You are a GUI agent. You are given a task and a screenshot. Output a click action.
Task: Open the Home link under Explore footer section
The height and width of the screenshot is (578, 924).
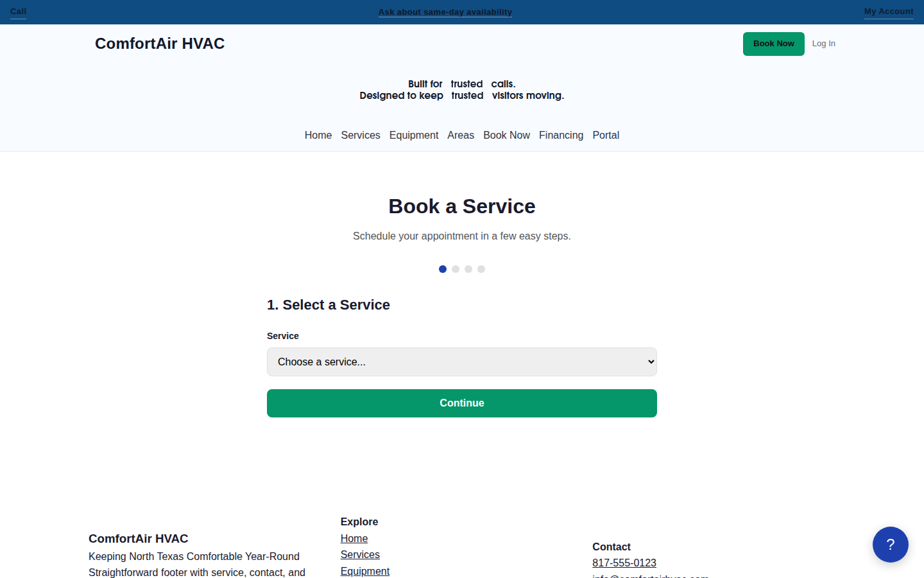pyautogui.click(x=354, y=538)
